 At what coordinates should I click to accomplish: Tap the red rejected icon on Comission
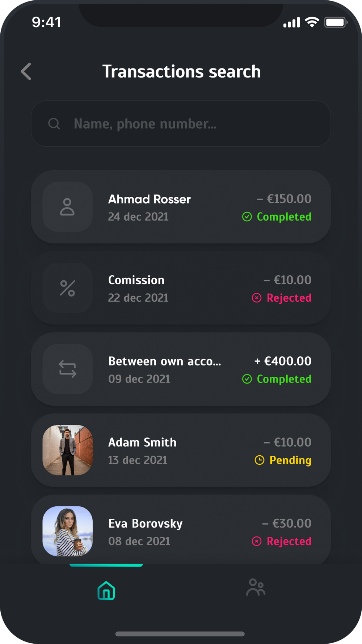click(x=257, y=298)
